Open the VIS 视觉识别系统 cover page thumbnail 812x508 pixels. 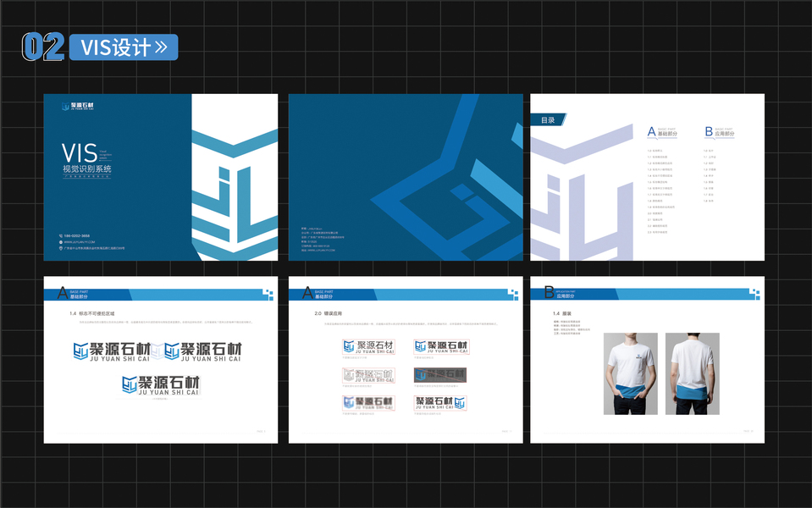161,177
